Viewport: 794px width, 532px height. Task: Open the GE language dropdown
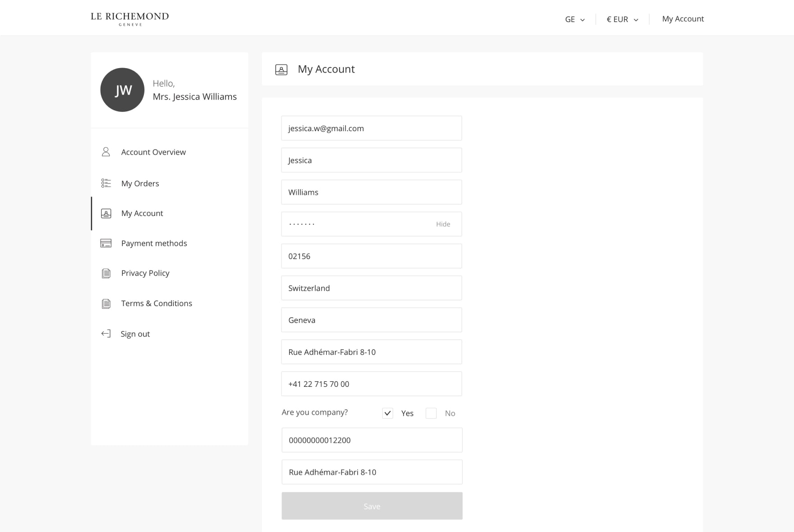[575, 19]
